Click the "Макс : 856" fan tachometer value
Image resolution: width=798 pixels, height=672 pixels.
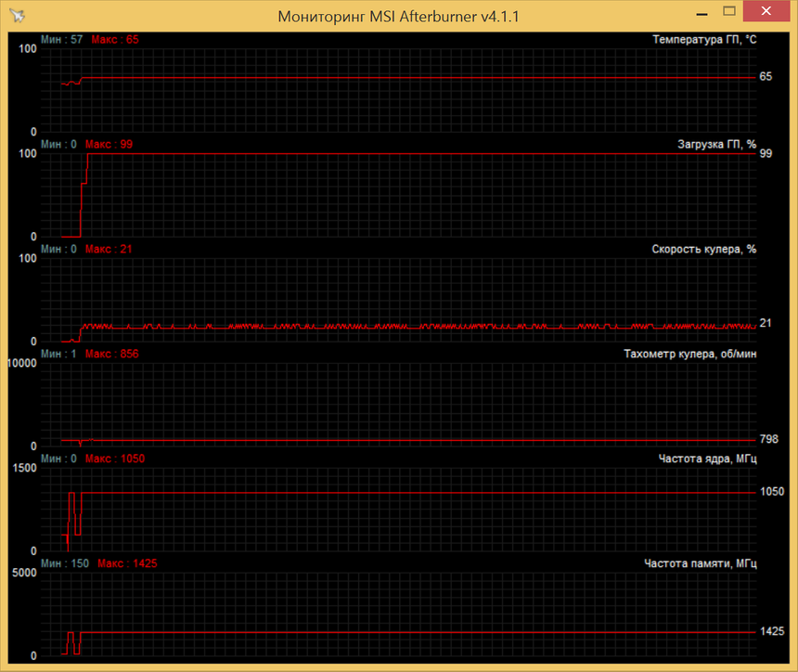(x=111, y=354)
